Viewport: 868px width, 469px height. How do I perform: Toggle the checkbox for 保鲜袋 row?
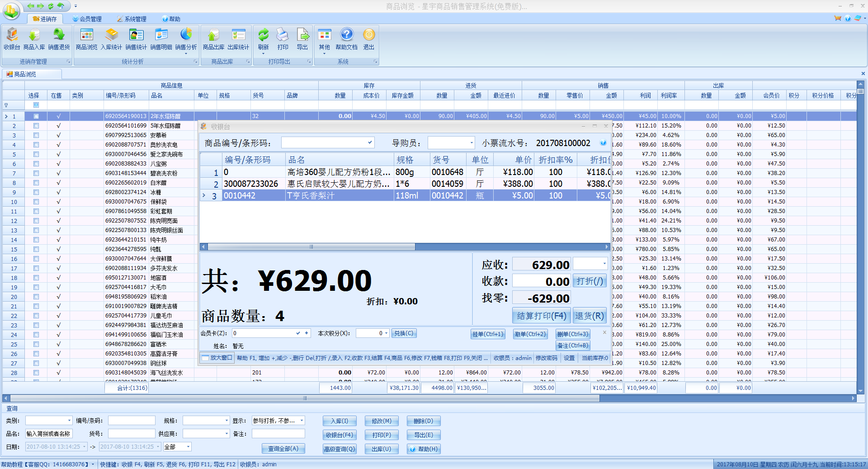36,202
